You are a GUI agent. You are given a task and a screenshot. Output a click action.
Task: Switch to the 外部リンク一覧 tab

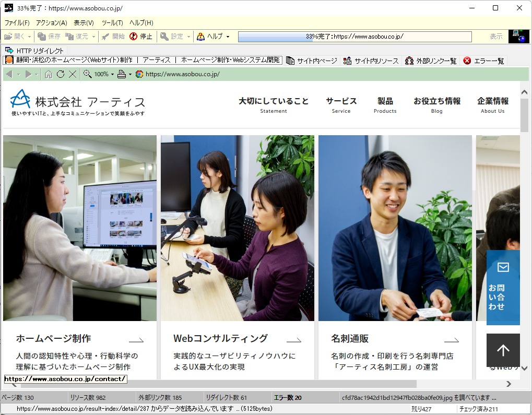(431, 61)
